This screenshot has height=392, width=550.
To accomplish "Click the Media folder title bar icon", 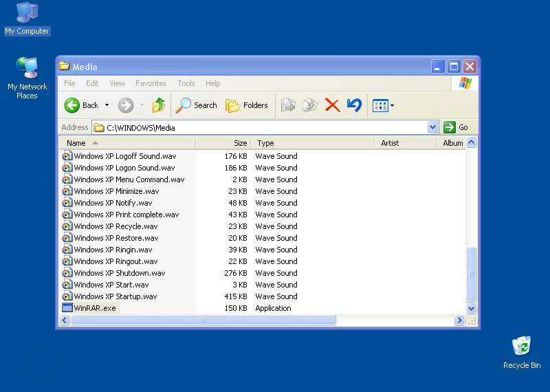I will [64, 66].
